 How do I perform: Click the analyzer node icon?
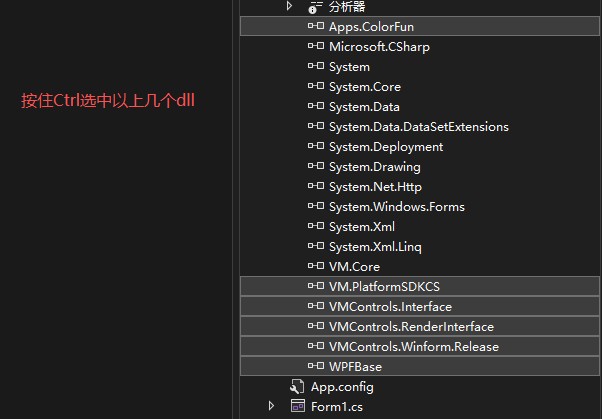pyautogui.click(x=315, y=7)
